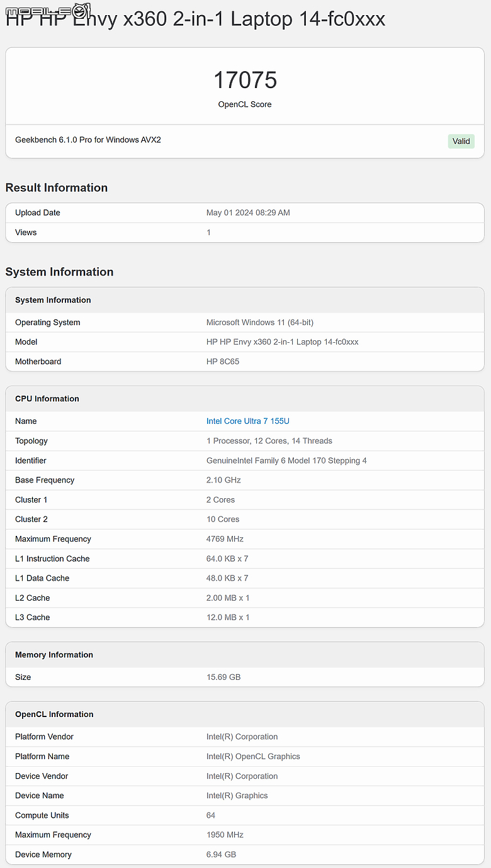
Task: Select the topology value 1 Processor, 12 Cores, 14 Threads
Action: tap(269, 441)
